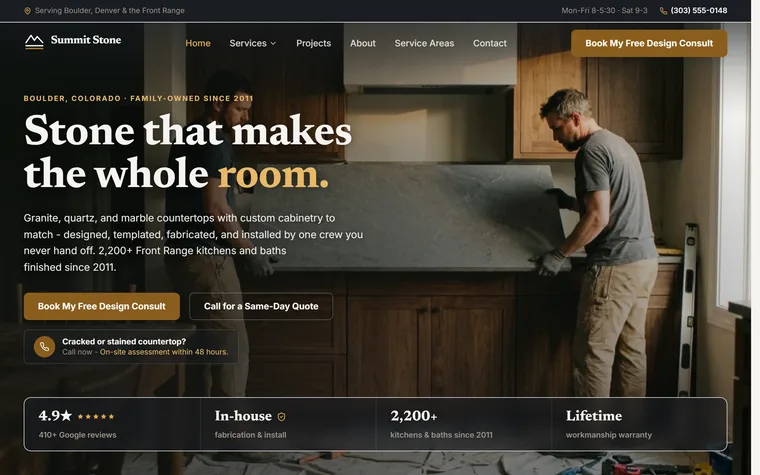This screenshot has height=475, width=760.
Task: Open the About page
Action: pos(363,43)
